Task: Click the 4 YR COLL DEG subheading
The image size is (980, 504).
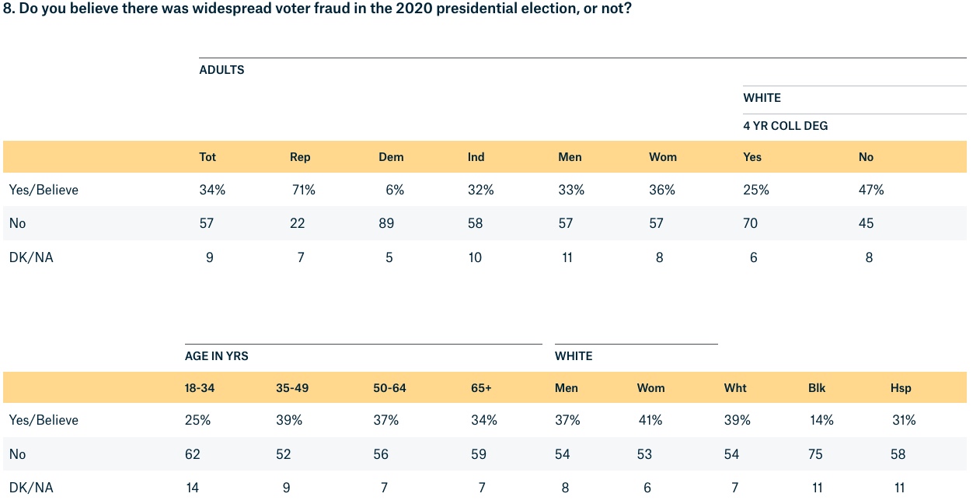Action: (785, 126)
